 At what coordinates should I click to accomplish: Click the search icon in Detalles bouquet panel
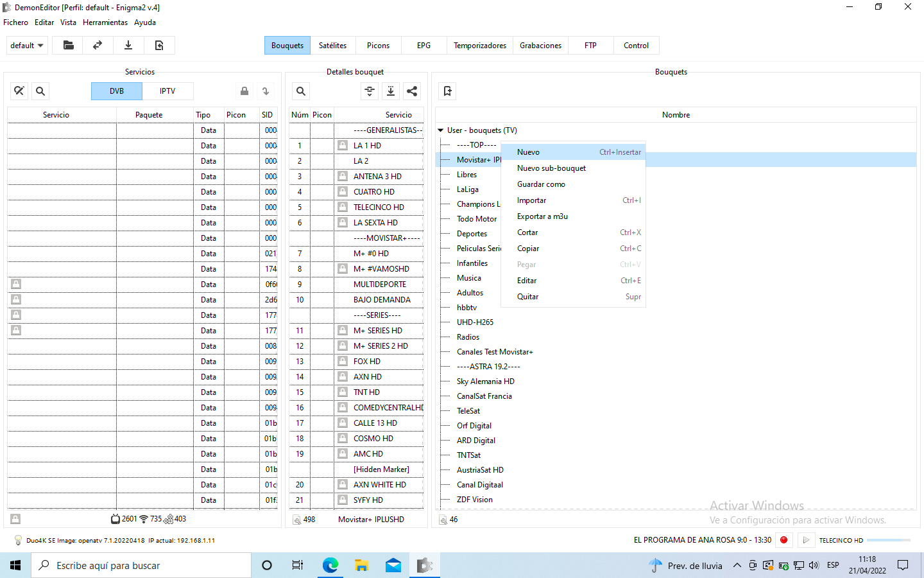pos(301,91)
